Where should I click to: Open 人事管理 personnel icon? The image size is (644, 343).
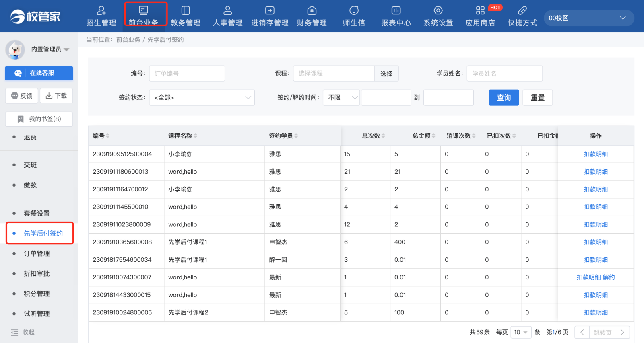(x=228, y=10)
